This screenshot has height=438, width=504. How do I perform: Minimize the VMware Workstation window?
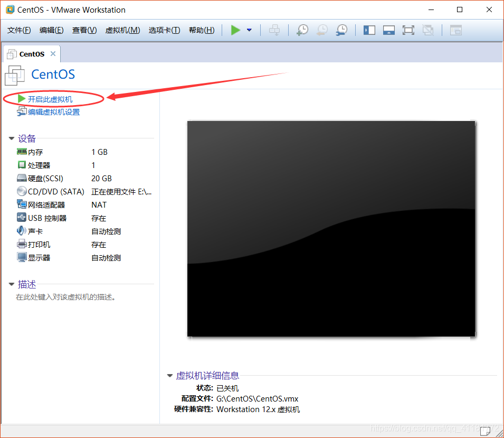(x=431, y=10)
